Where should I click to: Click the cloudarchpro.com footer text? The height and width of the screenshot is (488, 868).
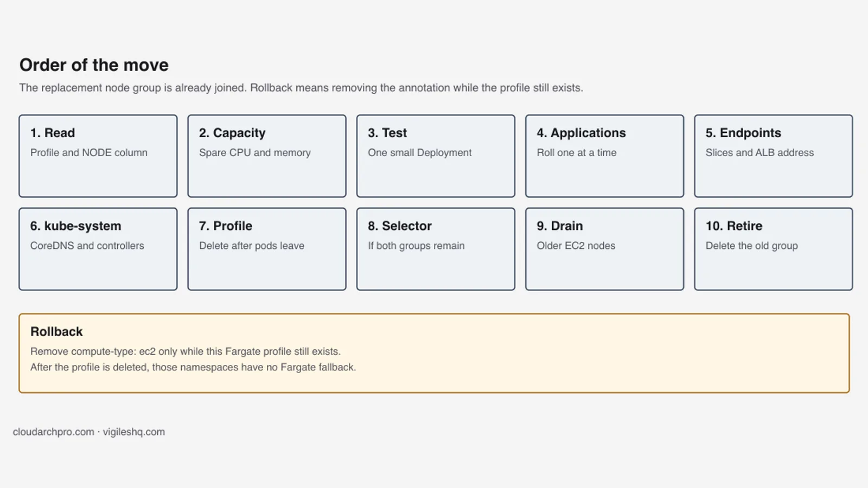[x=54, y=432]
